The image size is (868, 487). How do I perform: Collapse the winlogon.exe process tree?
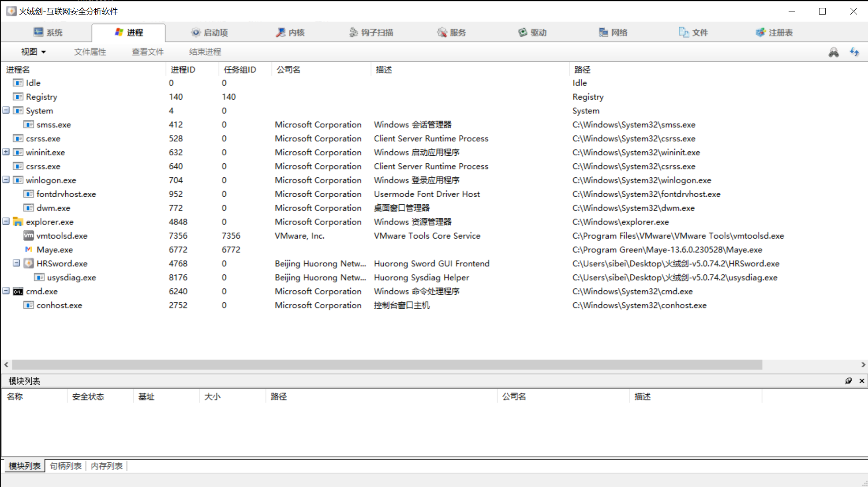[6, 180]
